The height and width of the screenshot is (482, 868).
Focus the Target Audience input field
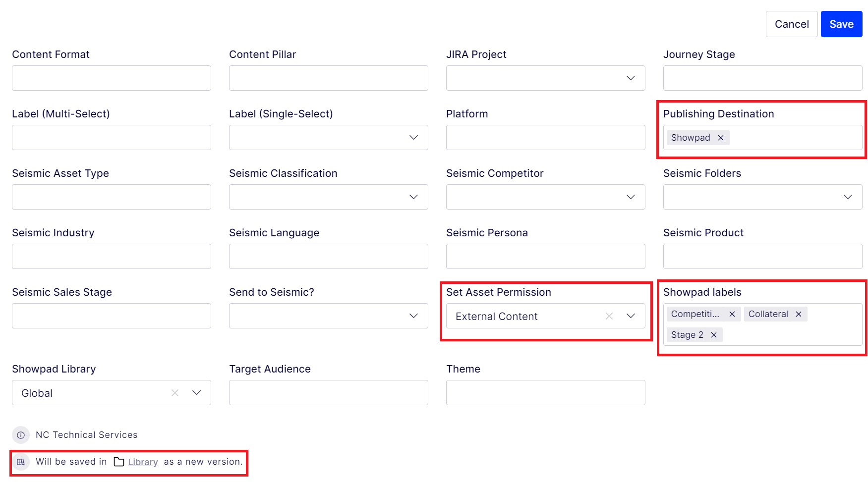329,393
